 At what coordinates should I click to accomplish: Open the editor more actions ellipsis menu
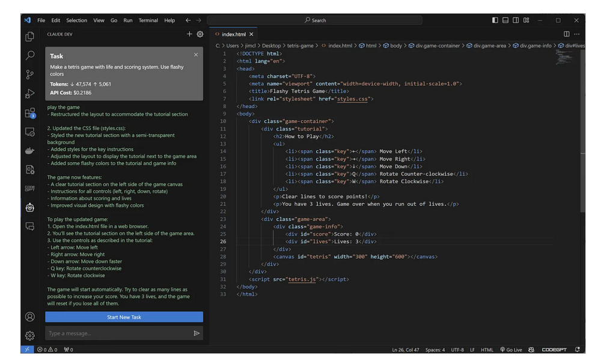576,34
